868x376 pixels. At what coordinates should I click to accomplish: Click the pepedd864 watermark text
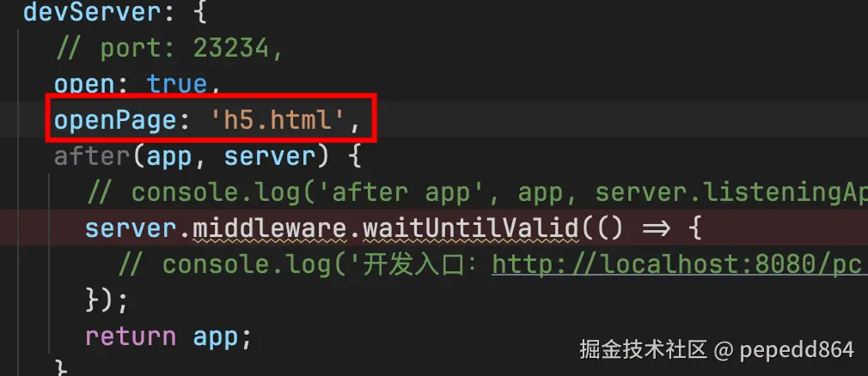796,349
